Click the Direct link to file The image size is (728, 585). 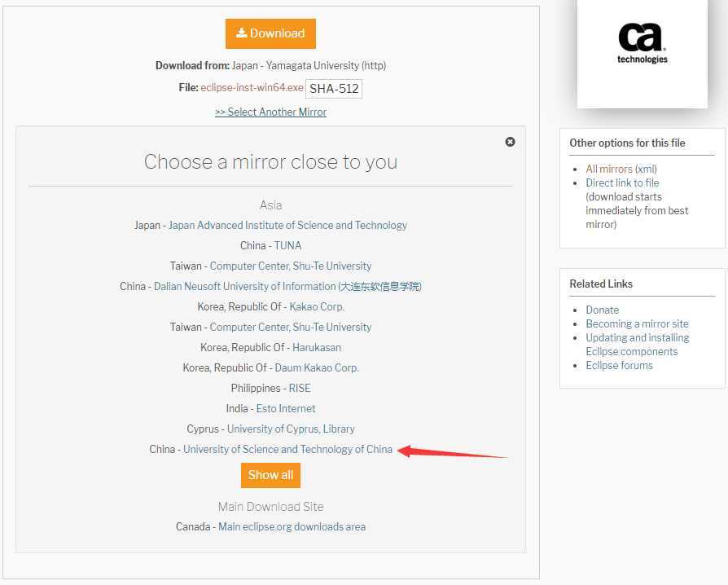click(x=622, y=183)
